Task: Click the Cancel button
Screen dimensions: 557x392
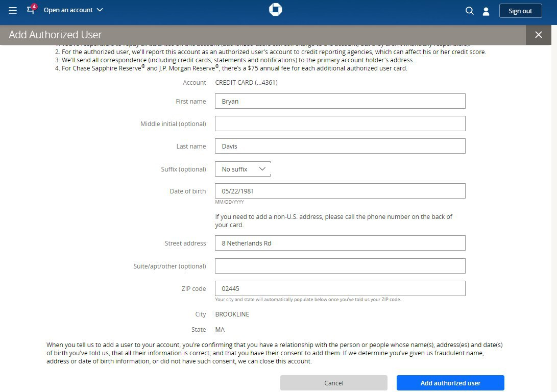Action: (x=333, y=383)
